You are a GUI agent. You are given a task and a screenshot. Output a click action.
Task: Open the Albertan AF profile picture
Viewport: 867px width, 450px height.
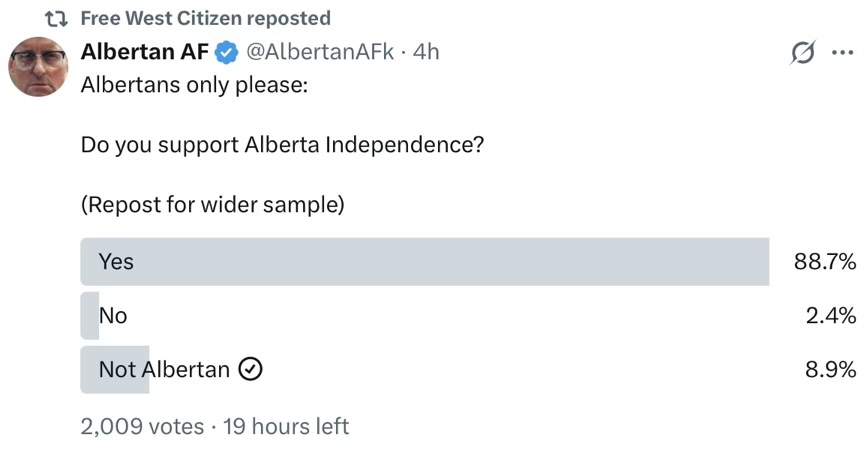tap(38, 66)
